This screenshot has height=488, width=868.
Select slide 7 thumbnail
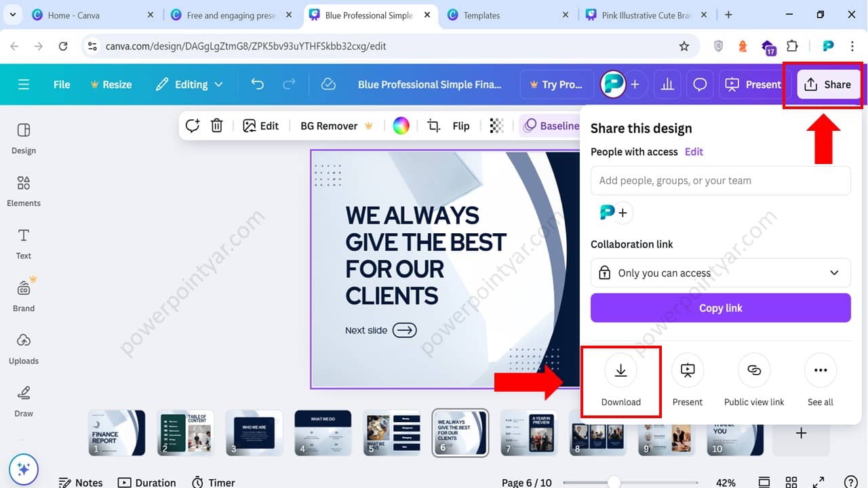tap(529, 432)
